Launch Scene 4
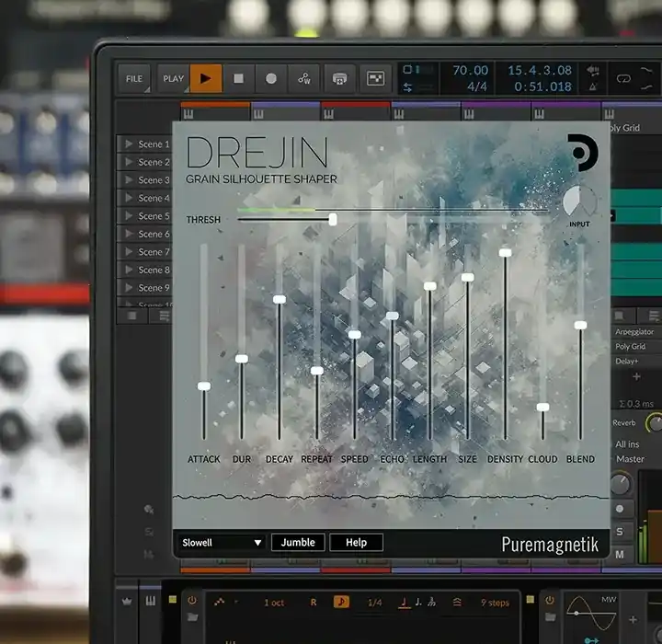 (x=129, y=198)
